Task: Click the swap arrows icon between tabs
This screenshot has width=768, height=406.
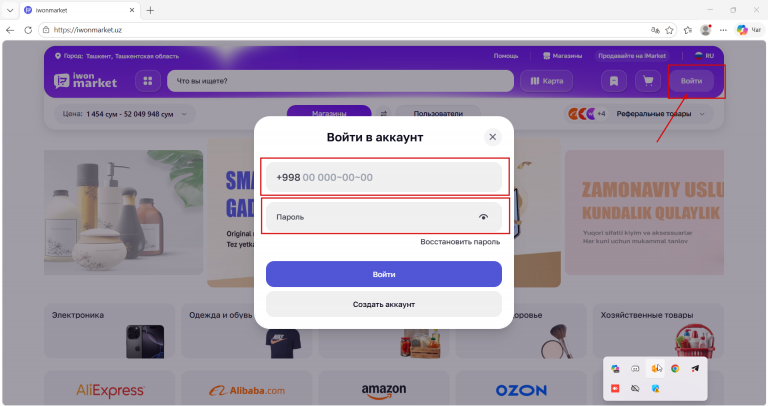Action: 384,114
